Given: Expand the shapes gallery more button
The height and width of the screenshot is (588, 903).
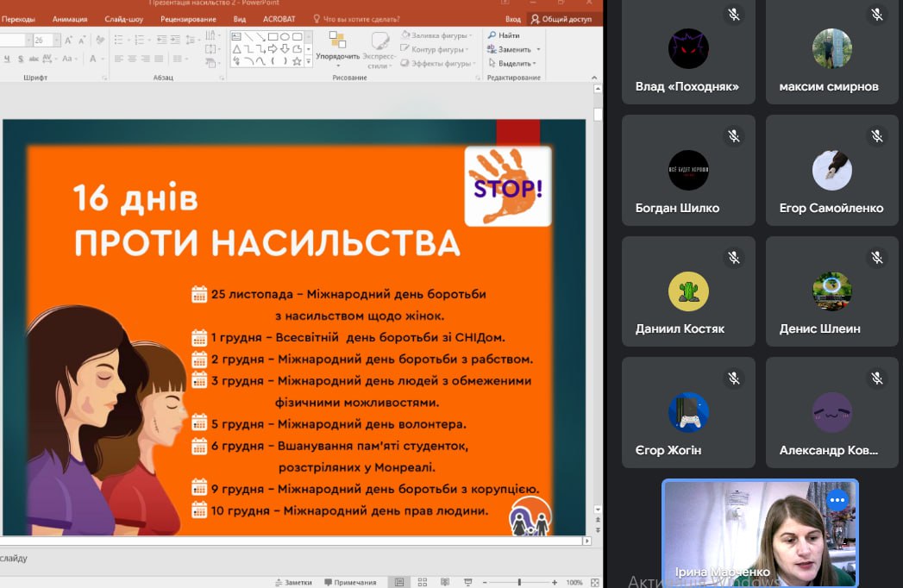Looking at the screenshot, I should 309,61.
